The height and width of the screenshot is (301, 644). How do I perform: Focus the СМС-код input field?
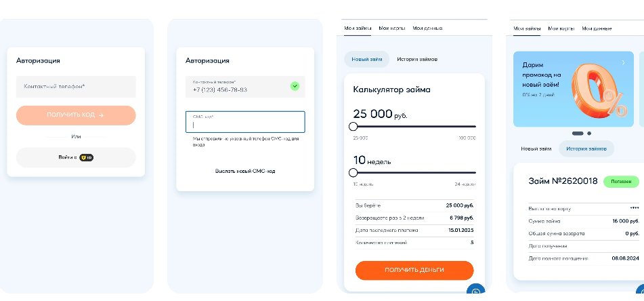[245, 122]
